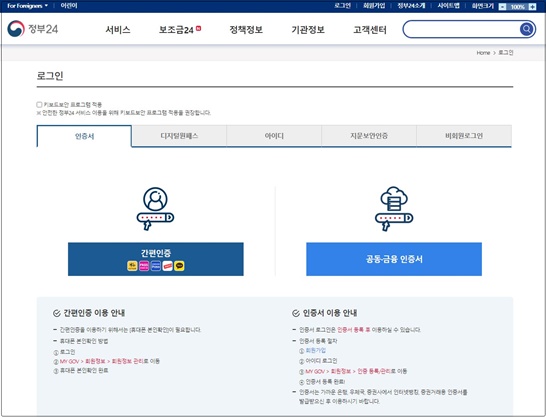This screenshot has height=417, width=546.
Task: Click the Home breadcrumb link
Action: pos(483,53)
